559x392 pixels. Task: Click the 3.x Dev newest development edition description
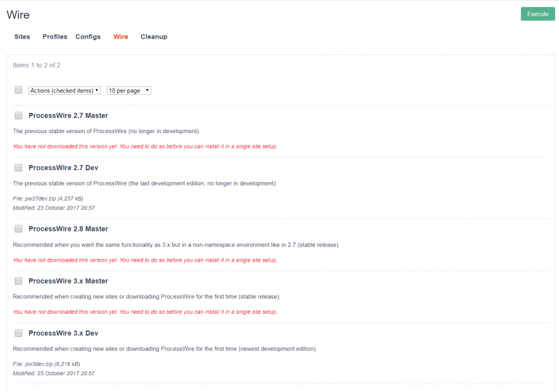point(165,349)
